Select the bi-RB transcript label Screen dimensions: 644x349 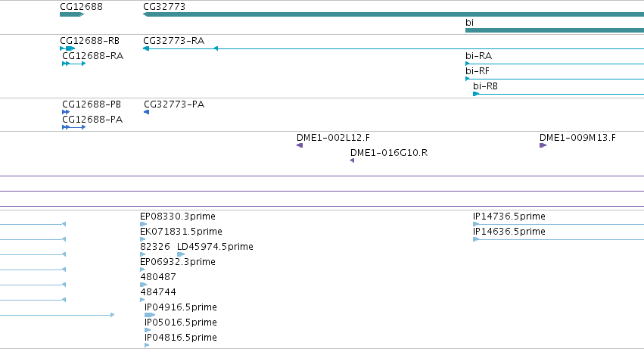coord(486,86)
